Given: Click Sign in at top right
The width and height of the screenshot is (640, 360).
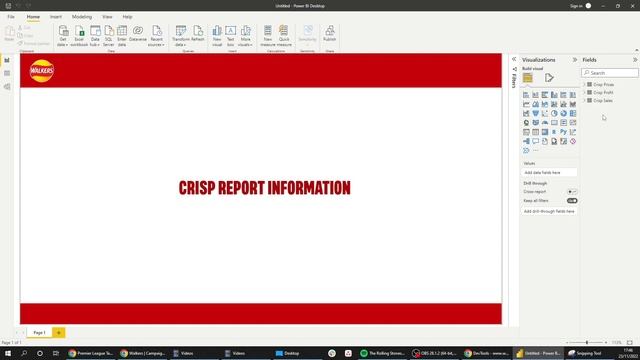Looking at the screenshot, I should [x=576, y=6].
